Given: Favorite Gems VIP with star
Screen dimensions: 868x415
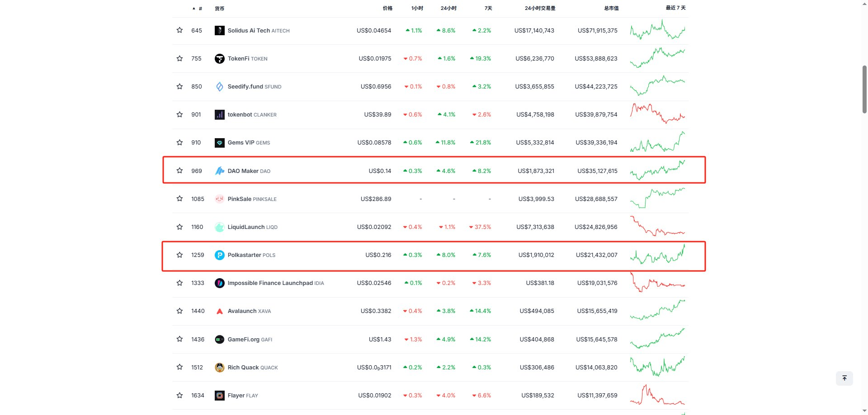Looking at the screenshot, I should [x=179, y=143].
